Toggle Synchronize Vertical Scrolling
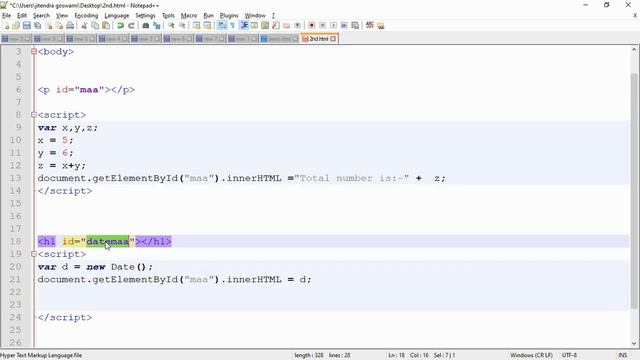Screen dimensions: 640x360 coord(196,26)
